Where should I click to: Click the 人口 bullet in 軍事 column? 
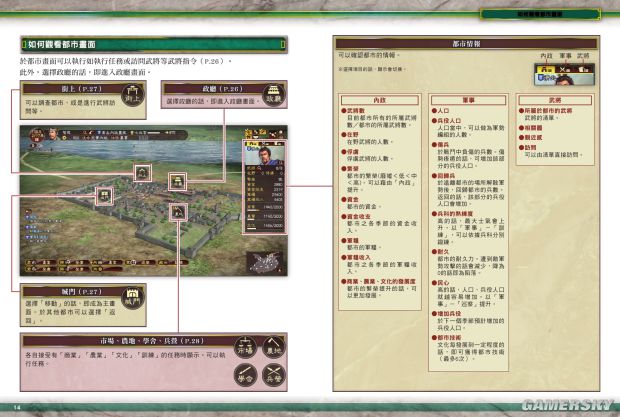pyautogui.click(x=443, y=110)
